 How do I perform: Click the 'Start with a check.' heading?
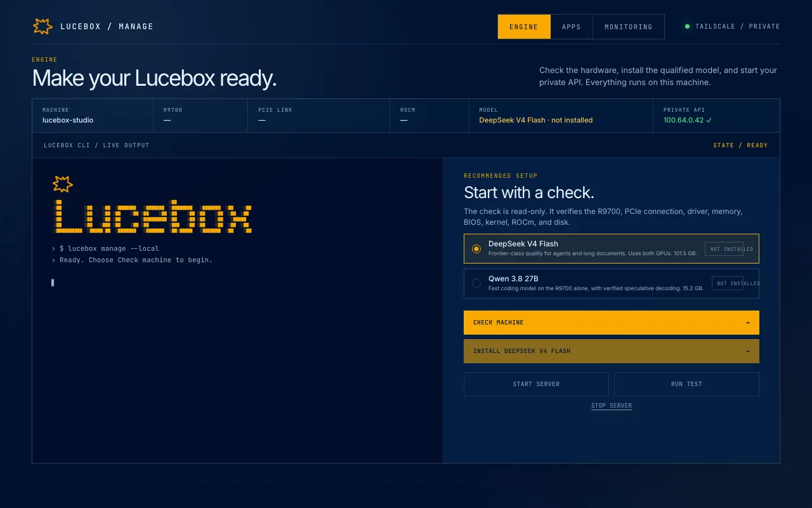point(529,192)
